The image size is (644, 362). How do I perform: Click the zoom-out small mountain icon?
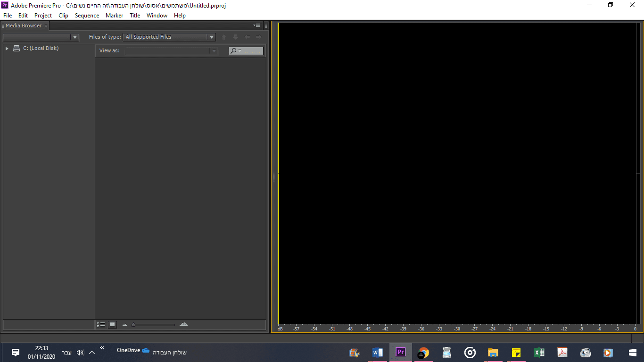[125, 325]
